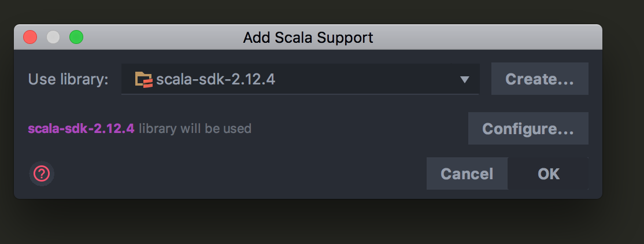Click the "Use library:" label

coord(68,79)
